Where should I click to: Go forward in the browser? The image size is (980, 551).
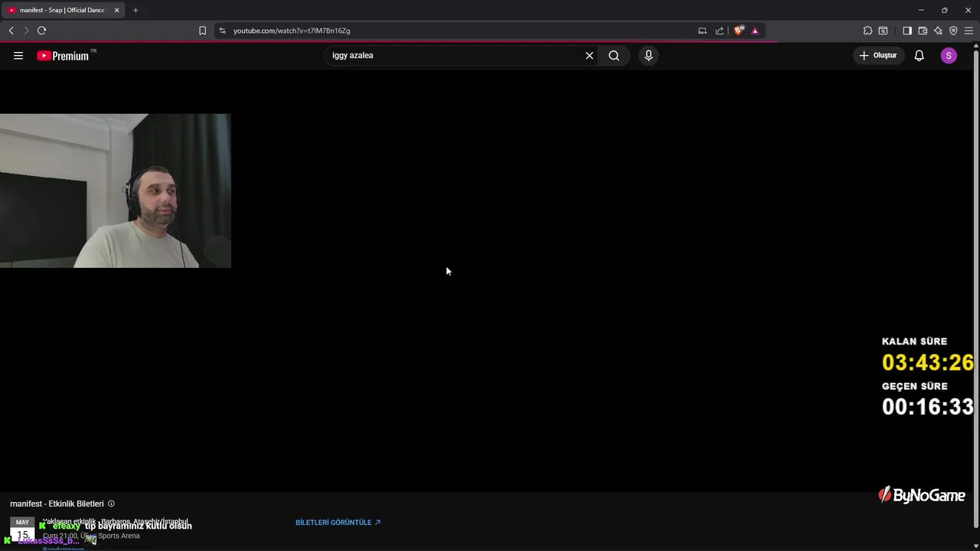pyautogui.click(x=25, y=31)
